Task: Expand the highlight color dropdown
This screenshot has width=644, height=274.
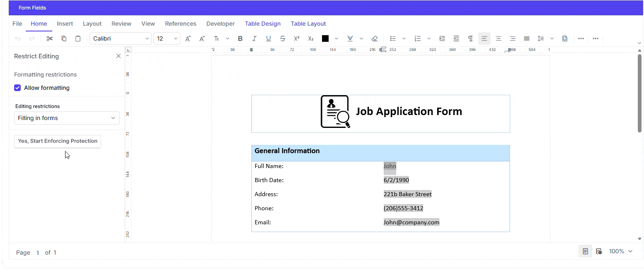Action: (x=361, y=38)
